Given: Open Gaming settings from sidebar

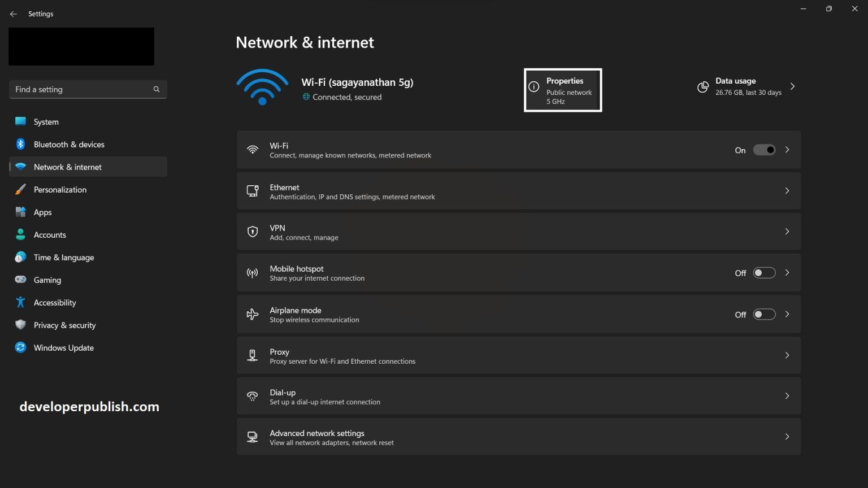Looking at the screenshot, I should (x=47, y=280).
